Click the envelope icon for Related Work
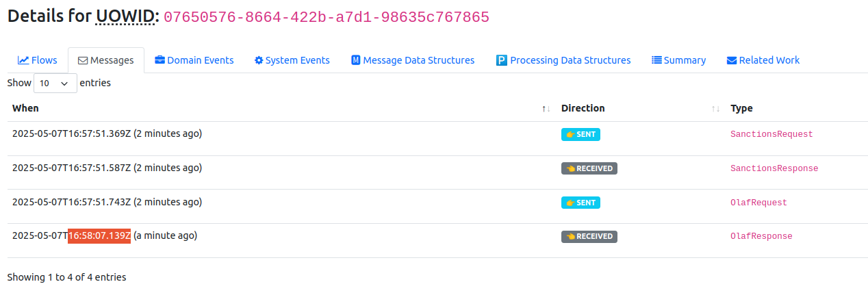Image resolution: width=868 pixels, height=295 pixels. pos(732,60)
